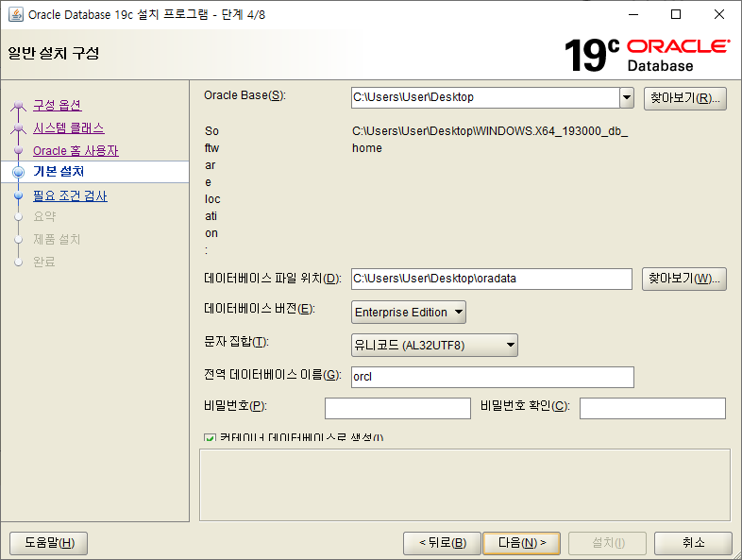
Task: Open the Enterprise Edition dropdown
Action: coord(409,312)
